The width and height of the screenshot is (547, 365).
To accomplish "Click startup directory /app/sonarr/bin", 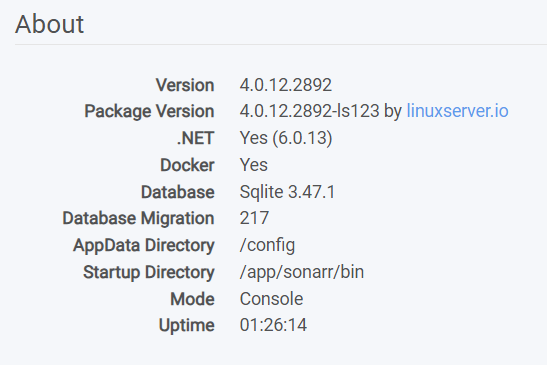I will tap(302, 272).
